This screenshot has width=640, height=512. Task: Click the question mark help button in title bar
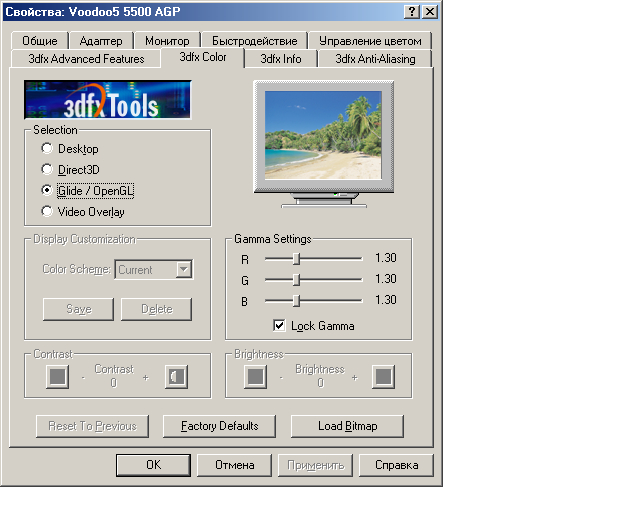pos(412,11)
